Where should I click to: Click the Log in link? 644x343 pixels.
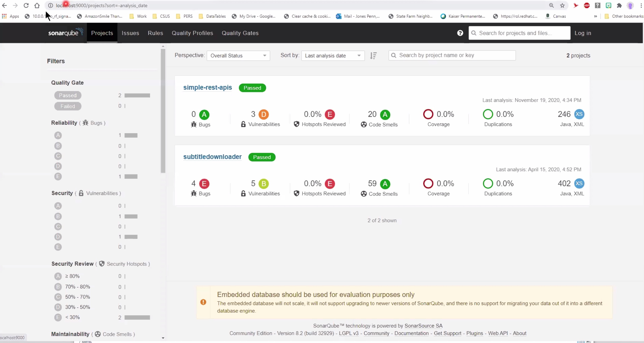point(583,33)
